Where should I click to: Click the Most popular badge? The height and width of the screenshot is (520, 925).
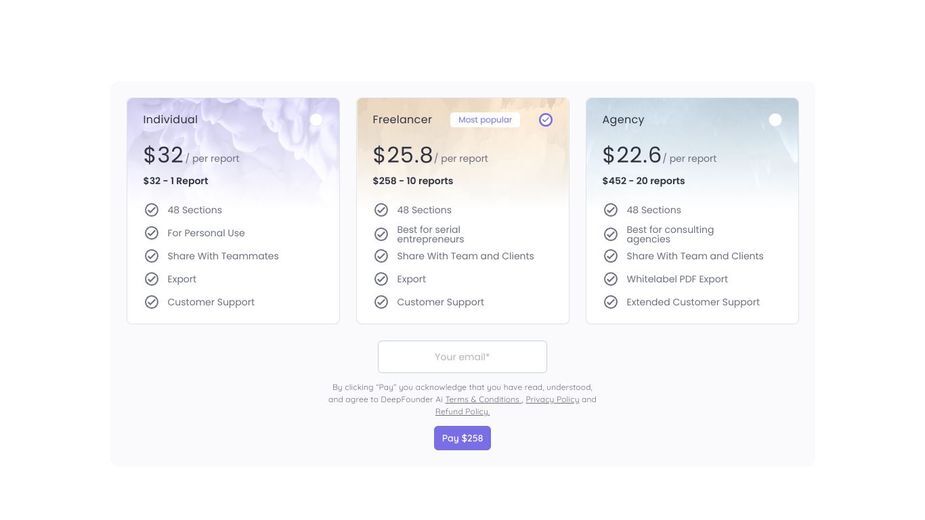click(x=485, y=120)
